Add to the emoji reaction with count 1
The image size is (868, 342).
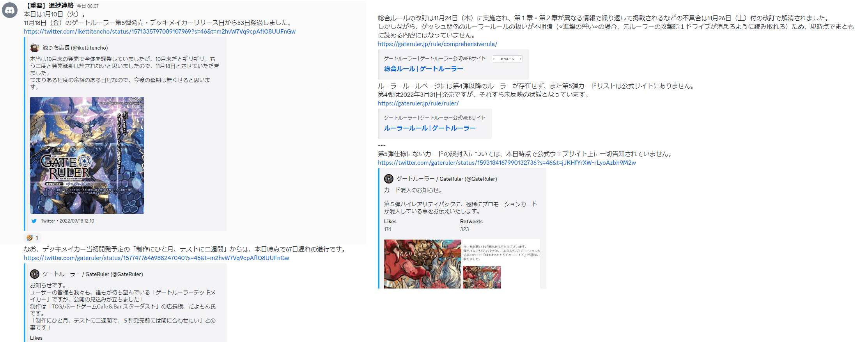[x=32, y=238]
